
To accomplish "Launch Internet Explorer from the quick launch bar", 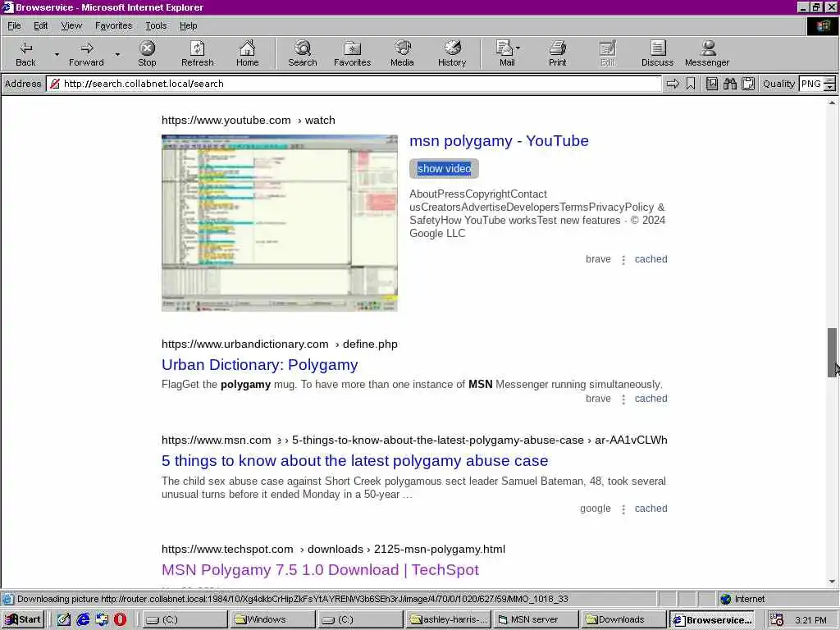I will pos(83,619).
